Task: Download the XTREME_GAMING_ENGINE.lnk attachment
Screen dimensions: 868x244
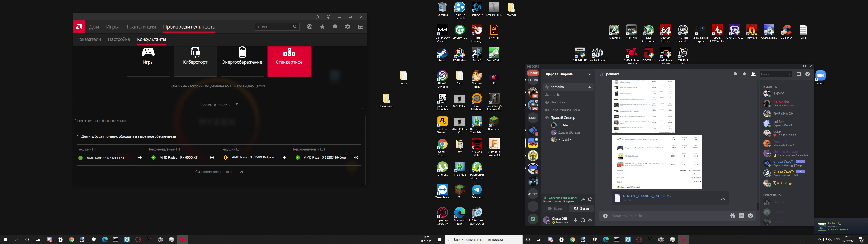Action: coord(723,198)
